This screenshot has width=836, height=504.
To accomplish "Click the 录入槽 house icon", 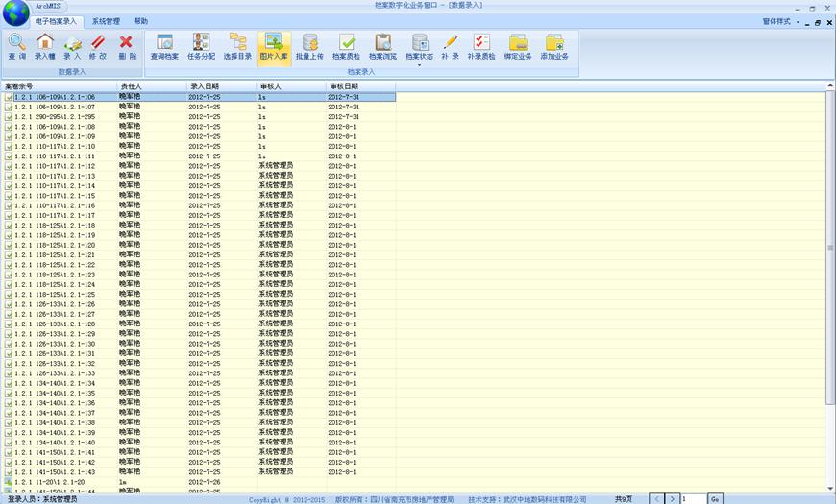I will tap(45, 42).
